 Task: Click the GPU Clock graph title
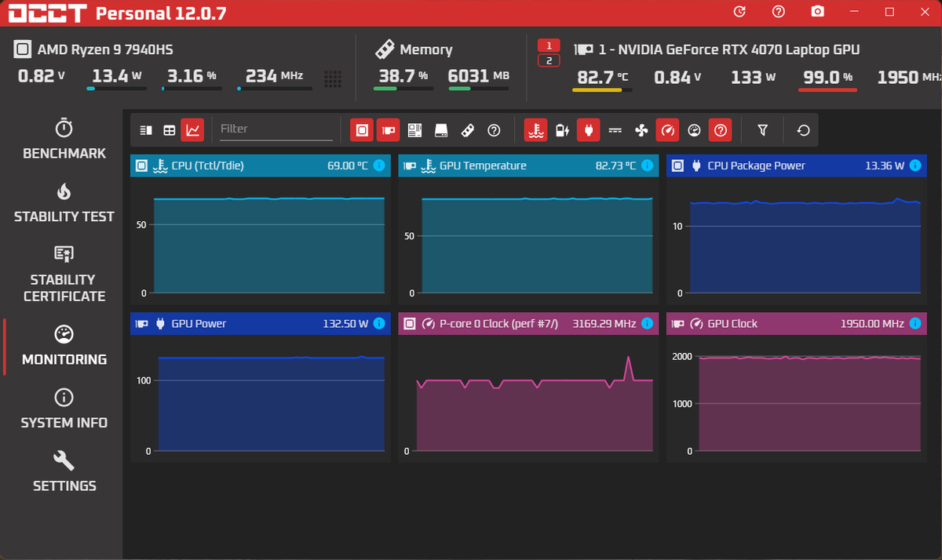(x=732, y=323)
